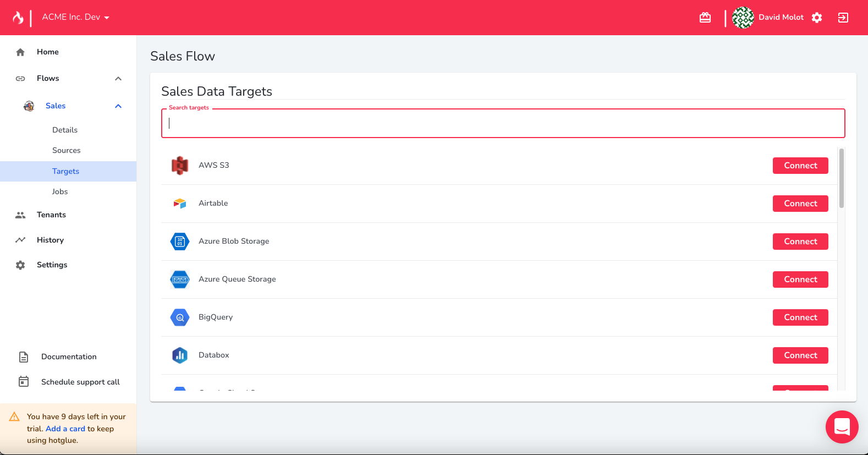Viewport: 868px width, 455px height.
Task: Open the Sales flow Details page
Action: [65, 130]
